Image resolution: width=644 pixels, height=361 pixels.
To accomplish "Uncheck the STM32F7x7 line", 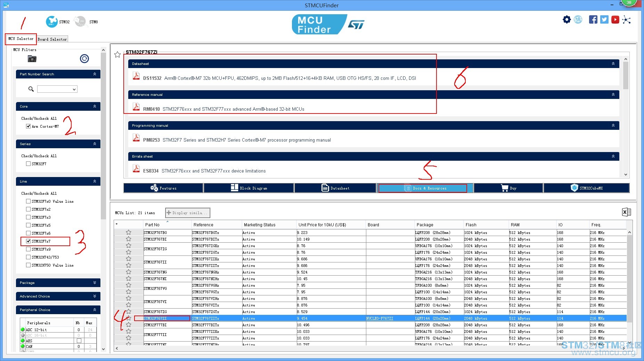I will tap(28, 241).
